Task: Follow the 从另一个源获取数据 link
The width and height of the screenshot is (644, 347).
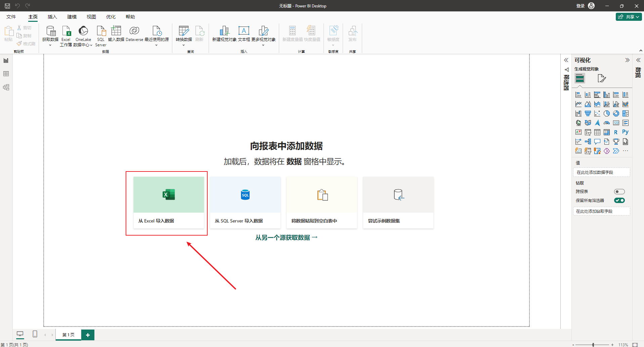Action: click(x=286, y=238)
